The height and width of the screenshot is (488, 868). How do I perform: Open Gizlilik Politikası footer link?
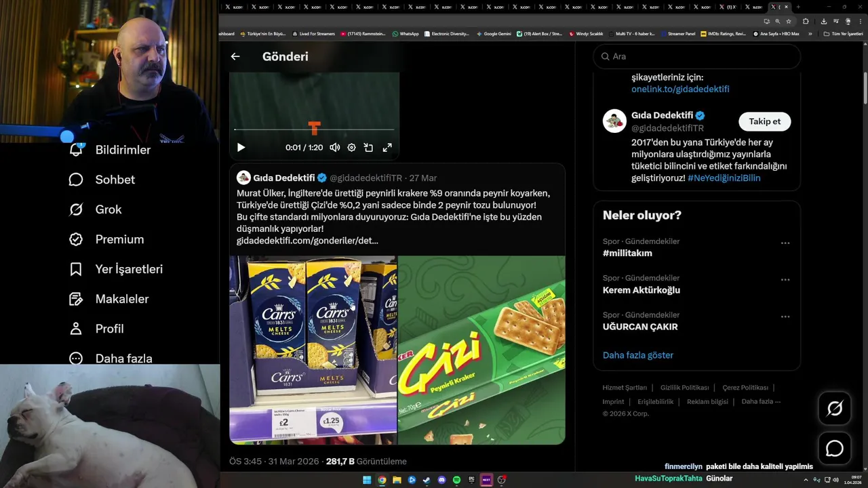click(685, 388)
